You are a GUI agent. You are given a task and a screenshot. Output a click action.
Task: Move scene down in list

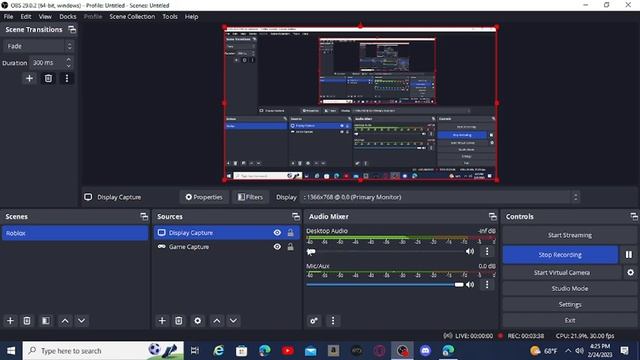click(x=82, y=321)
